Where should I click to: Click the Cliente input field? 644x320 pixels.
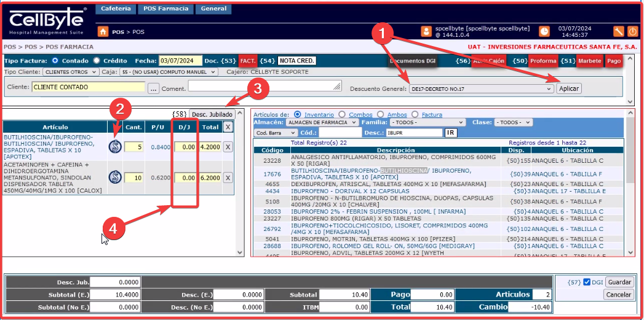point(89,87)
